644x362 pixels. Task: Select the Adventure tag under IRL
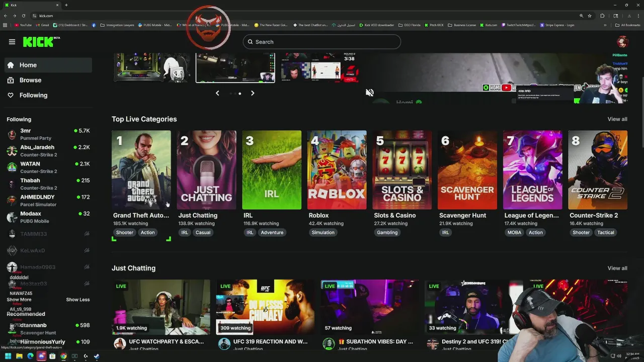272,232
